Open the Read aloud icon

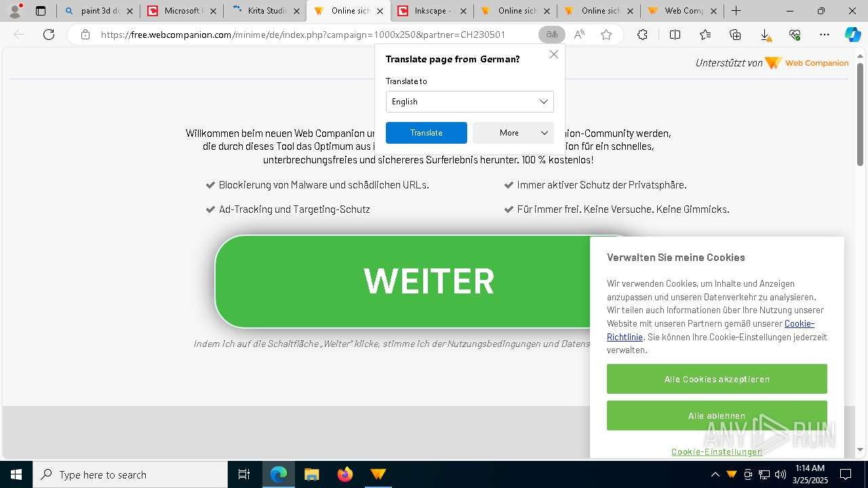point(579,35)
